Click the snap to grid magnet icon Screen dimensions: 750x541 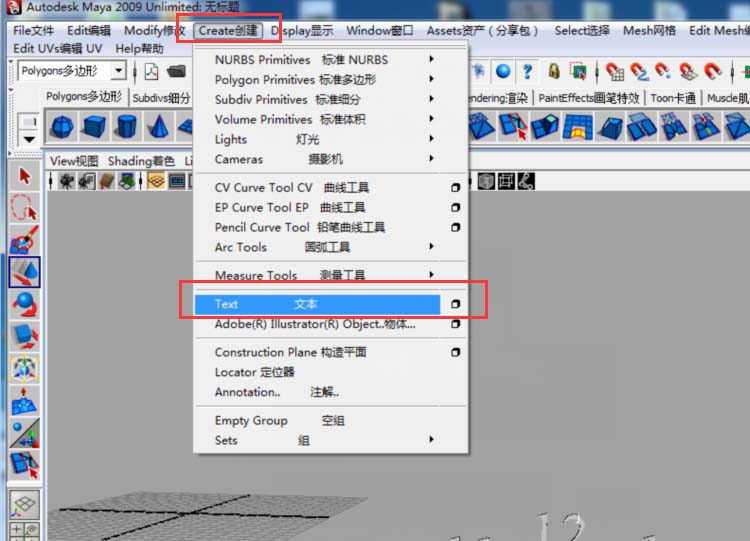click(x=615, y=72)
